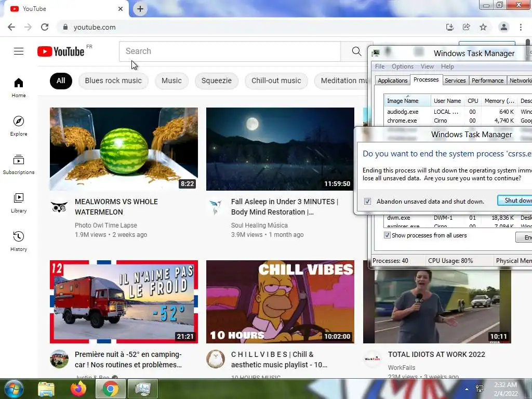Click the share page icon
532x399 pixels.
pos(466,27)
